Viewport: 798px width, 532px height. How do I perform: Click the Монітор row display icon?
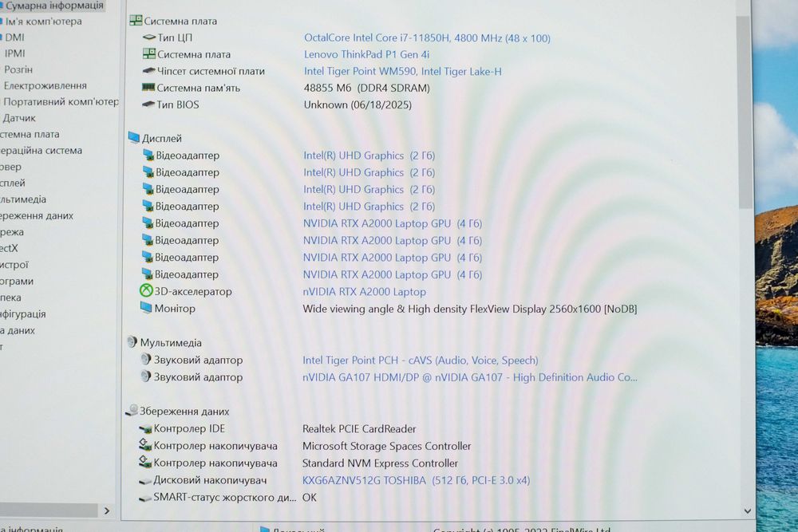(x=146, y=308)
